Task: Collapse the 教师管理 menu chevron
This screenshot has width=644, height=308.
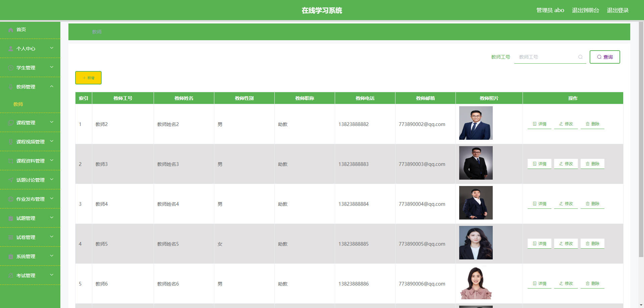Action: (x=52, y=86)
